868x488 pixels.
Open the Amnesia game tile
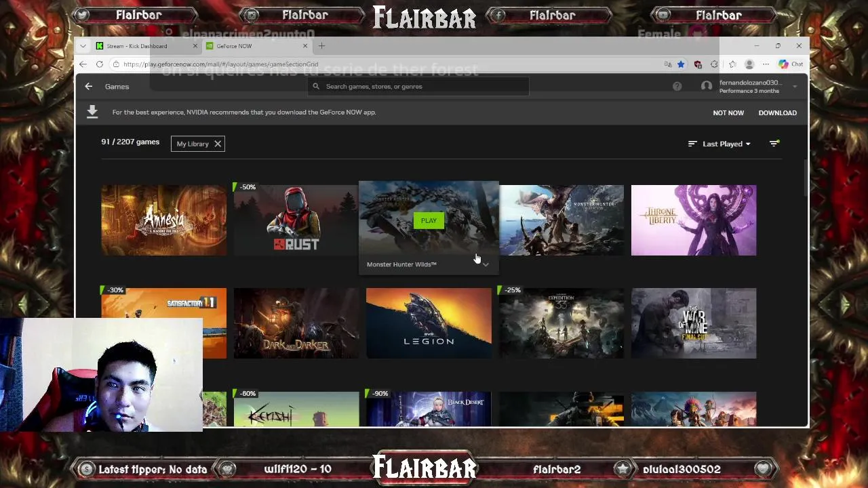[164, 220]
